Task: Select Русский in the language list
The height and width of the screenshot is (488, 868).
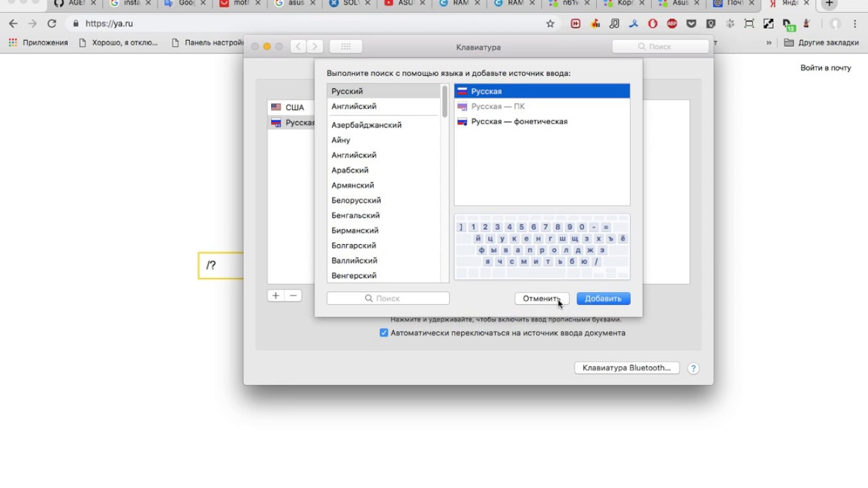Action: tap(383, 91)
